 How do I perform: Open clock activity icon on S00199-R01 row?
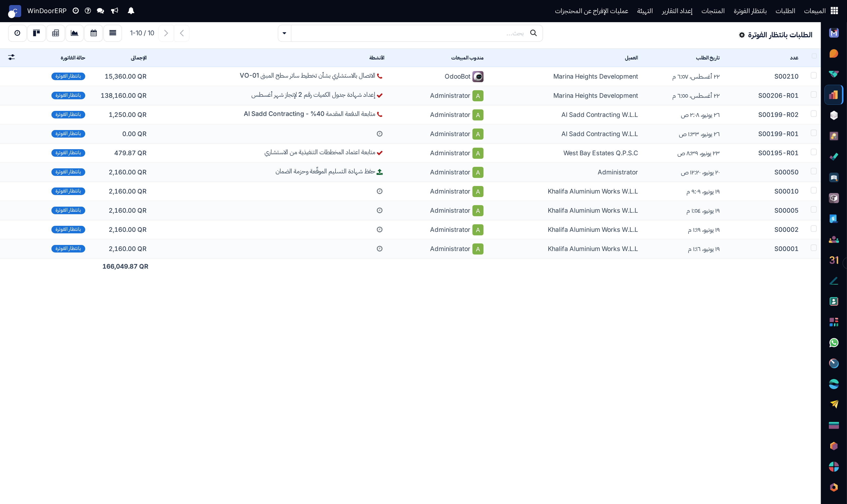(x=380, y=134)
